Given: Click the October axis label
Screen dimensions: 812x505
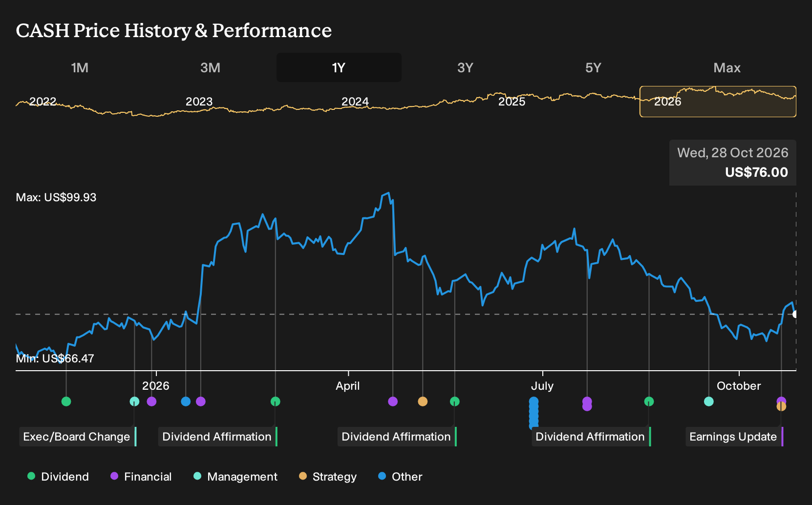Looking at the screenshot, I should click(739, 386).
